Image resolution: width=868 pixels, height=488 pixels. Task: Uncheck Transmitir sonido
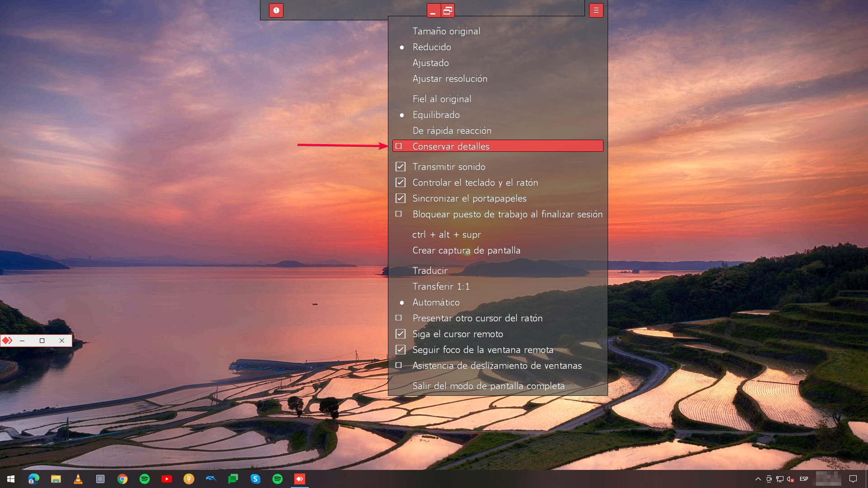pos(401,167)
